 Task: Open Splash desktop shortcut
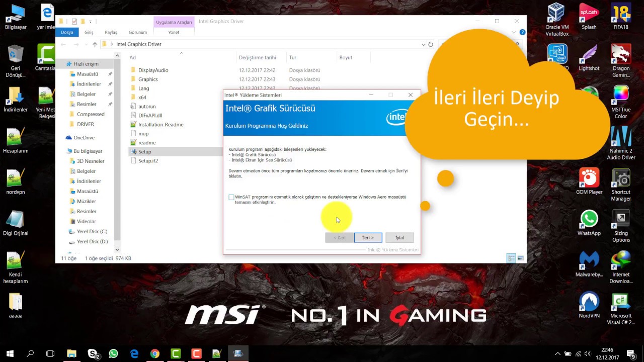[x=589, y=17]
